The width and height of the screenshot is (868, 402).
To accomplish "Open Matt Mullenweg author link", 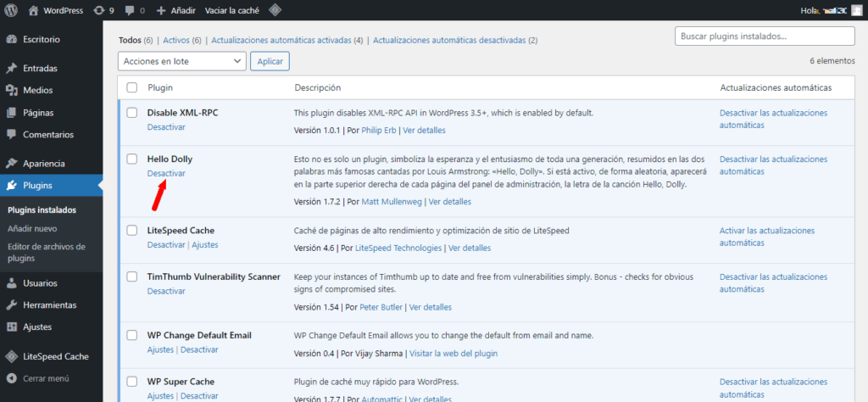I will (392, 202).
